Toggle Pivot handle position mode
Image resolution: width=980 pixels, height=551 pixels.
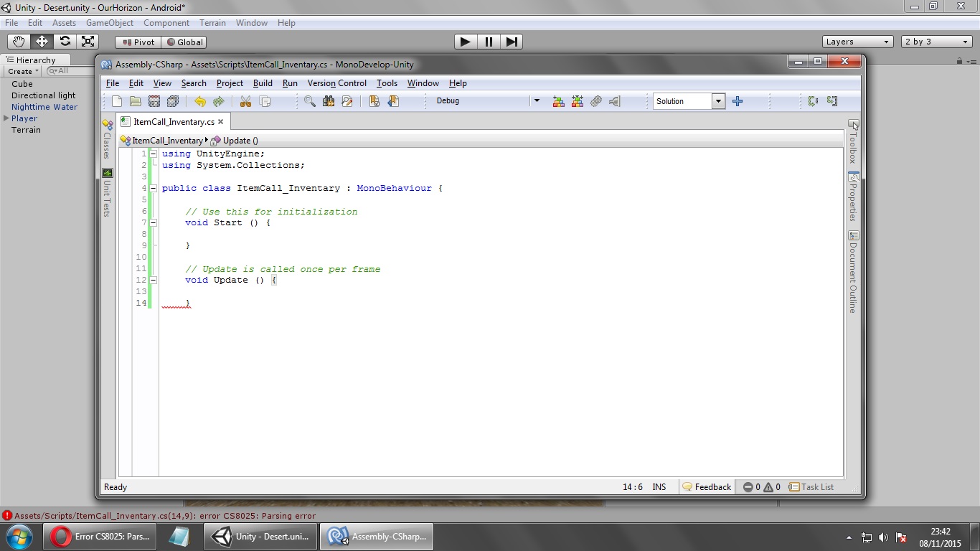pyautogui.click(x=138, y=42)
